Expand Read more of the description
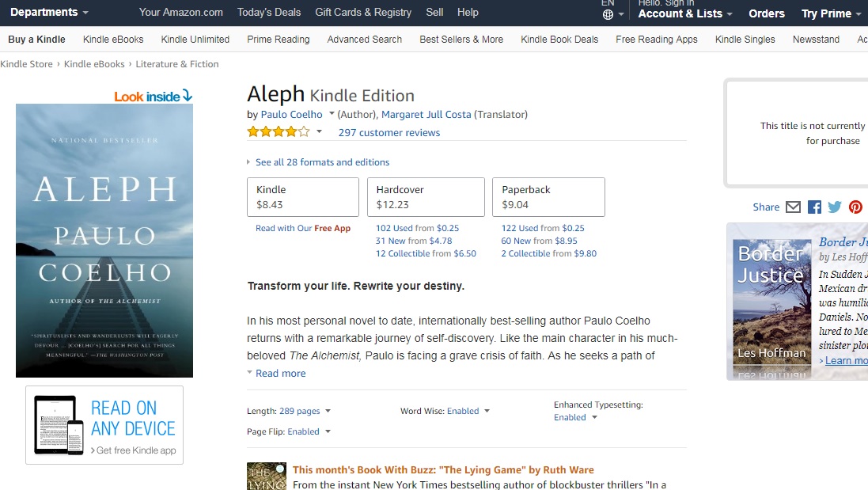Image resolution: width=868 pixels, height=490 pixels. pos(280,374)
